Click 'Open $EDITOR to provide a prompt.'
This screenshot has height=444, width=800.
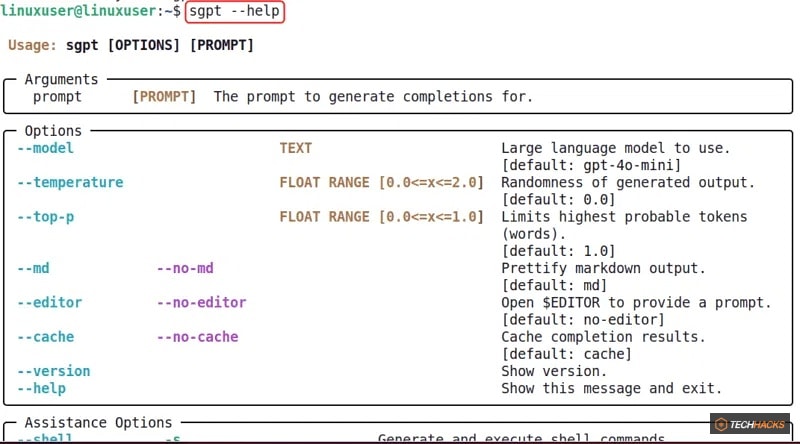point(636,302)
